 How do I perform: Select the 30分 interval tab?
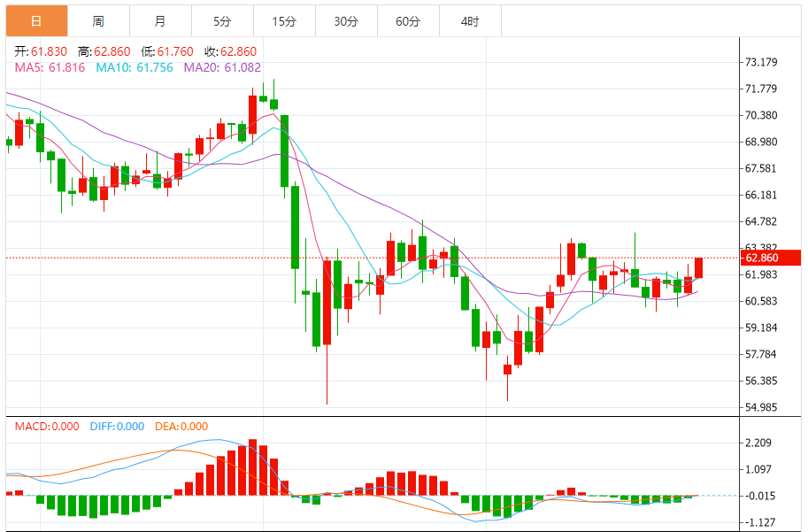346,21
